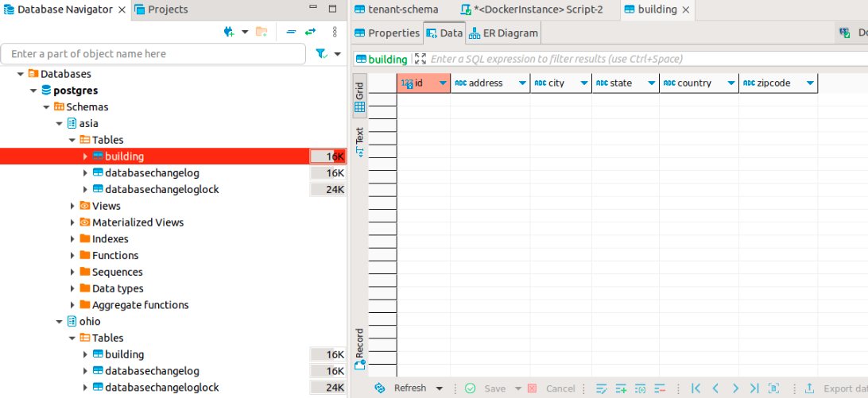Select the Data types folder

(x=118, y=288)
